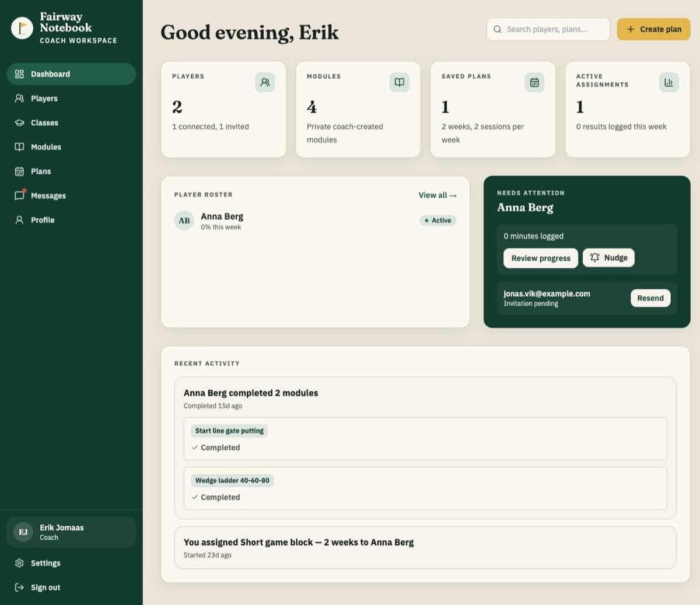Viewport: 700px width, 605px height.
Task: Click the Modules card book icon
Action: 400,82
